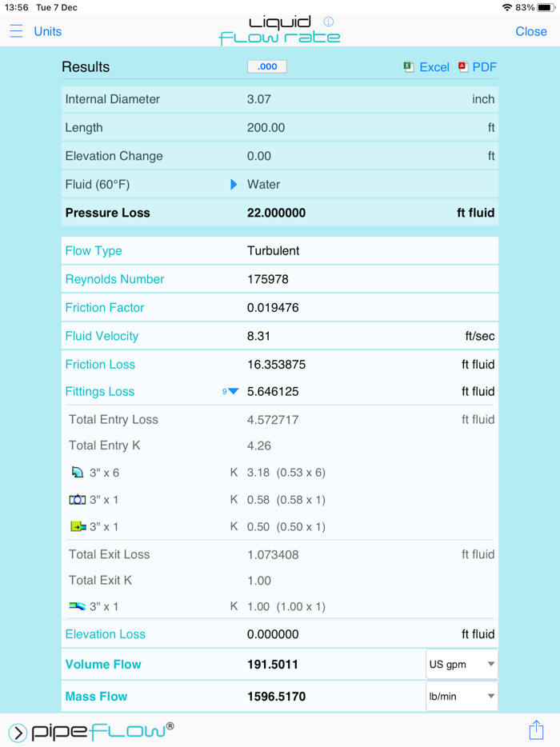Image resolution: width=560 pixels, height=747 pixels.
Task: Open the Units settings
Action: [x=48, y=31]
